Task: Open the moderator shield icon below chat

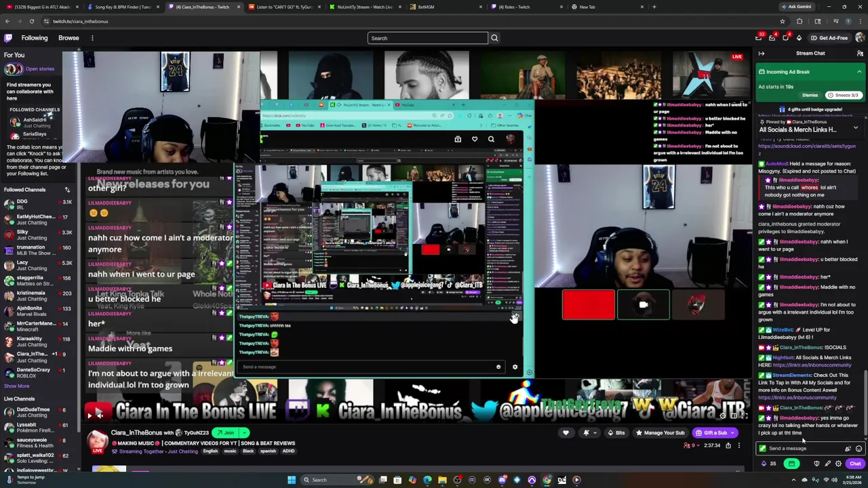Action: [x=816, y=464]
